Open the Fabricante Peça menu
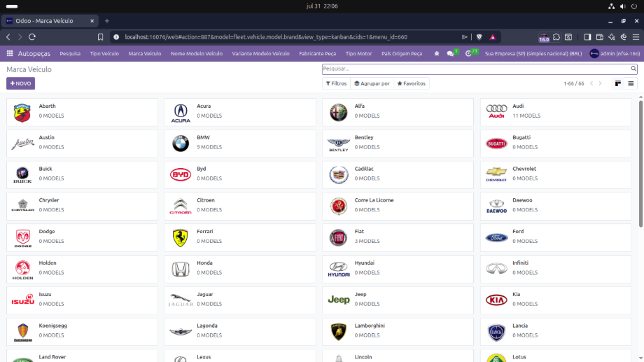Screen dimensions: 644x362 coord(318,53)
